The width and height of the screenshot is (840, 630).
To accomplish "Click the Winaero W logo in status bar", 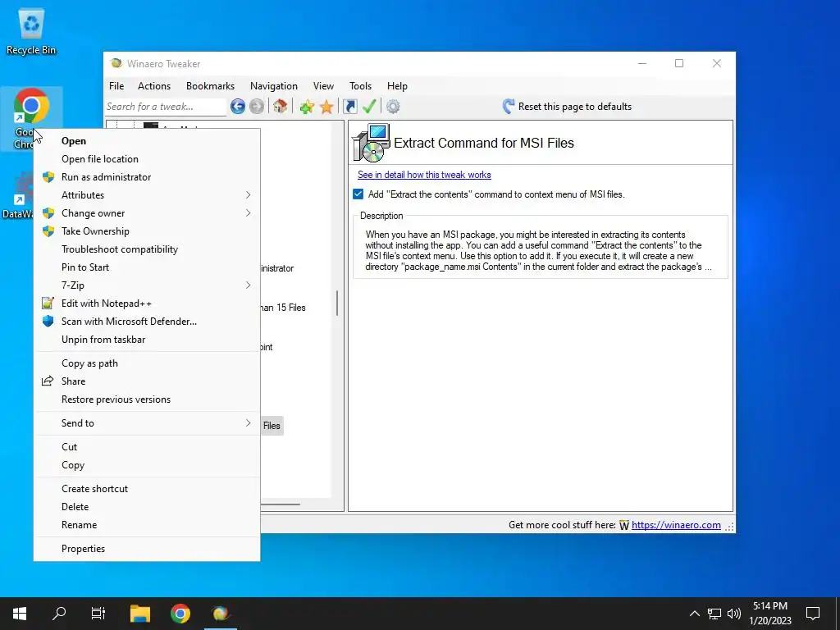I will (624, 526).
